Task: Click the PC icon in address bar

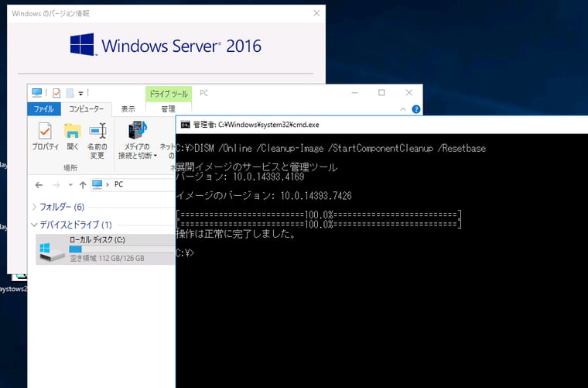Action: click(x=97, y=184)
